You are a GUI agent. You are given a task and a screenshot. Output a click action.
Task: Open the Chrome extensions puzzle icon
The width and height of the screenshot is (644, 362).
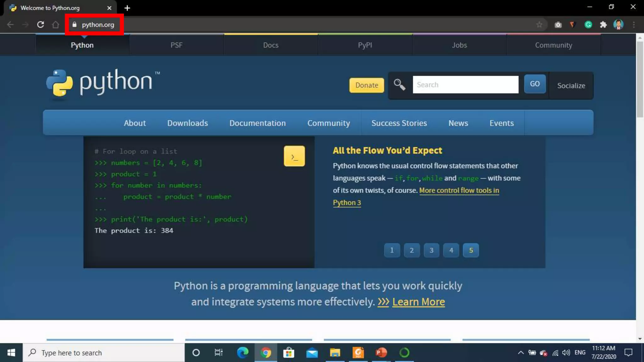point(603,25)
